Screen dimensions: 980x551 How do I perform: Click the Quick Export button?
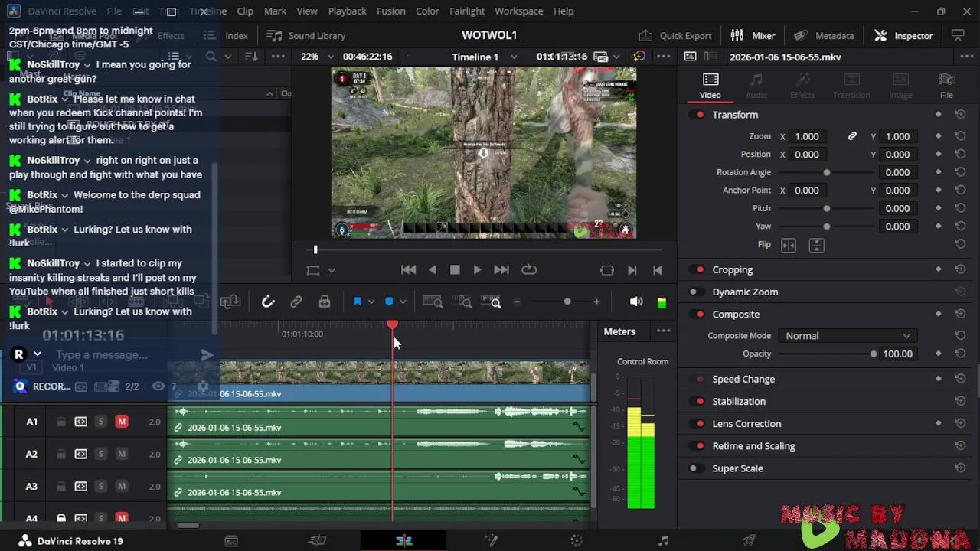pos(675,36)
